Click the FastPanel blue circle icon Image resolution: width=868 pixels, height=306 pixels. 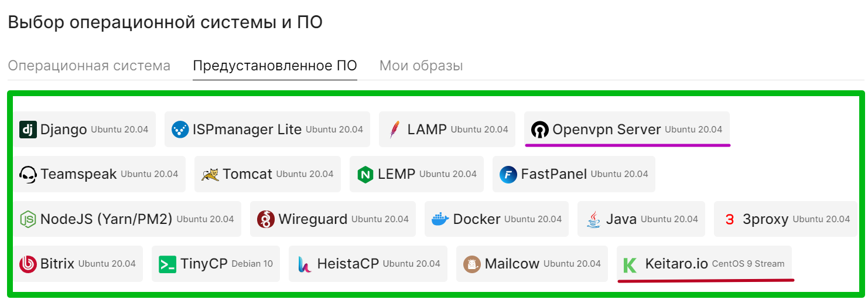point(508,174)
